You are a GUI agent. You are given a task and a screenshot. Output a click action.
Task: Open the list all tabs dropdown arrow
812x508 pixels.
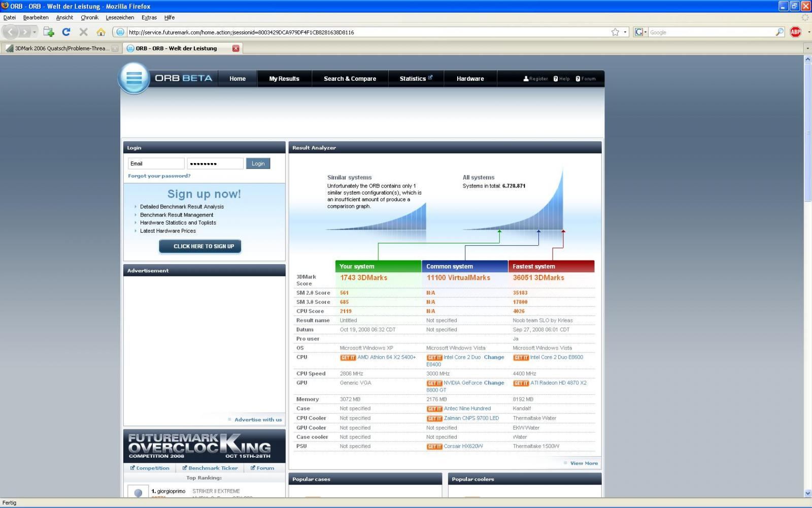click(807, 48)
